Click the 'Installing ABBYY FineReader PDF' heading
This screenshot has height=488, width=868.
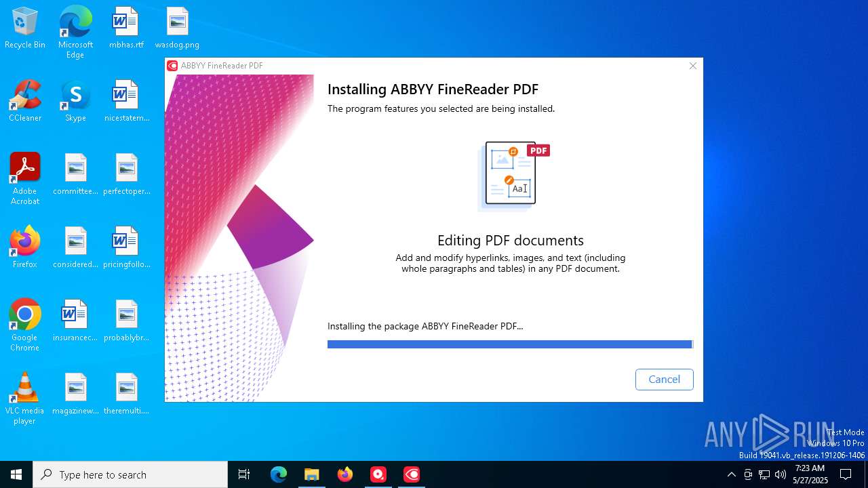(x=433, y=89)
